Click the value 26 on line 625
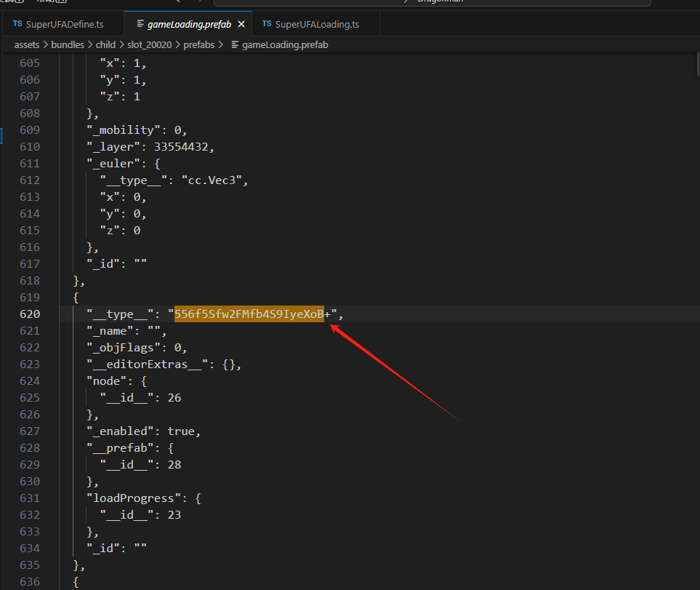The width and height of the screenshot is (700, 590). click(x=174, y=398)
